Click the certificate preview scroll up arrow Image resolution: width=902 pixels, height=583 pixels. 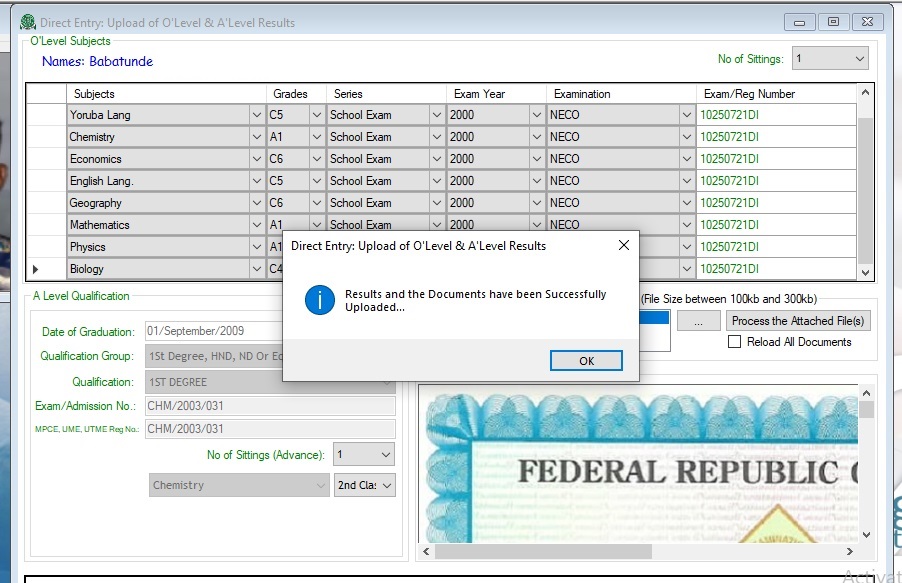[x=866, y=393]
